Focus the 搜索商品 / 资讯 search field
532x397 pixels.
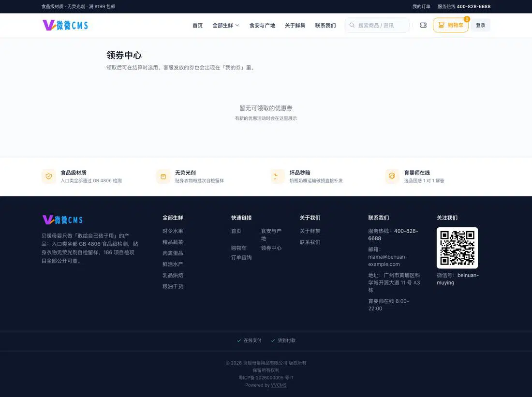click(x=377, y=25)
